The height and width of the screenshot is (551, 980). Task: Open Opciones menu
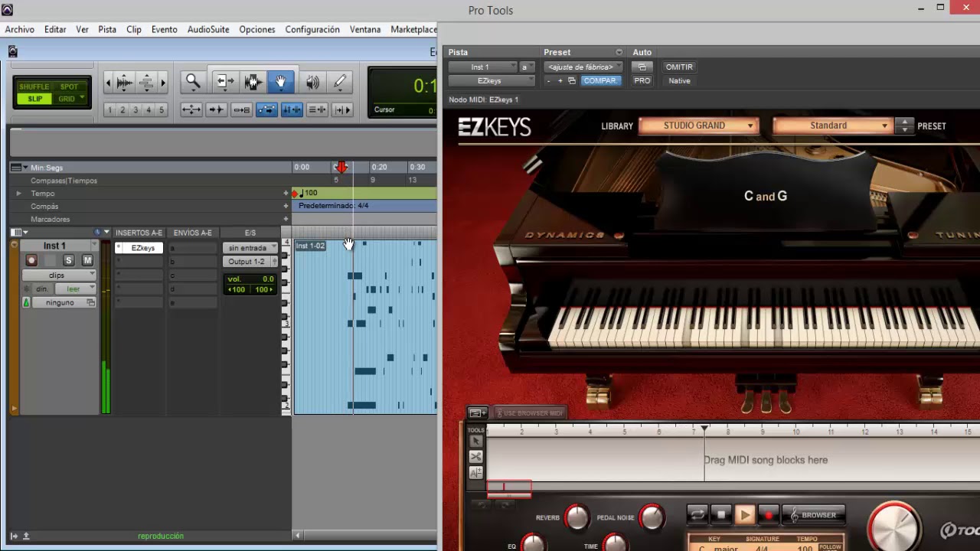(257, 29)
